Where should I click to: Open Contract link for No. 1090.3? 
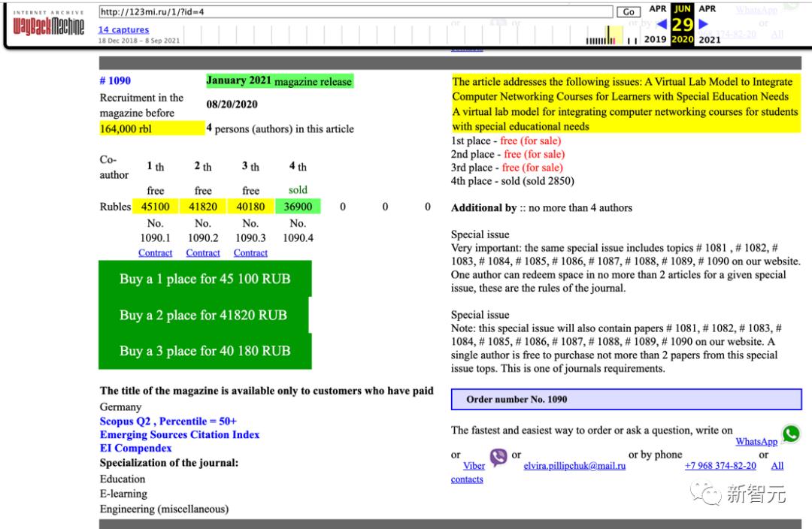point(250,253)
